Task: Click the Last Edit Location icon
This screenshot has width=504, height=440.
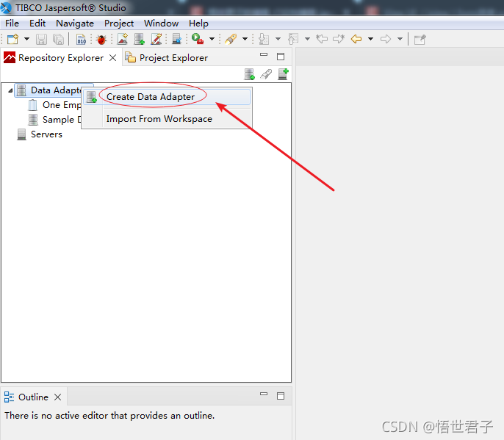Action: tap(322, 39)
